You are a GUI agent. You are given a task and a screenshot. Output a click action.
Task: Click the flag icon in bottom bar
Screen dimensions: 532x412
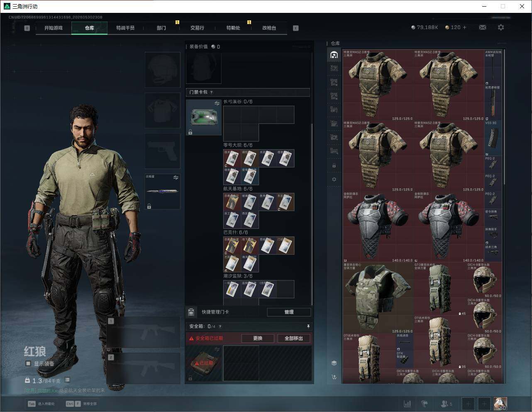pos(425,404)
